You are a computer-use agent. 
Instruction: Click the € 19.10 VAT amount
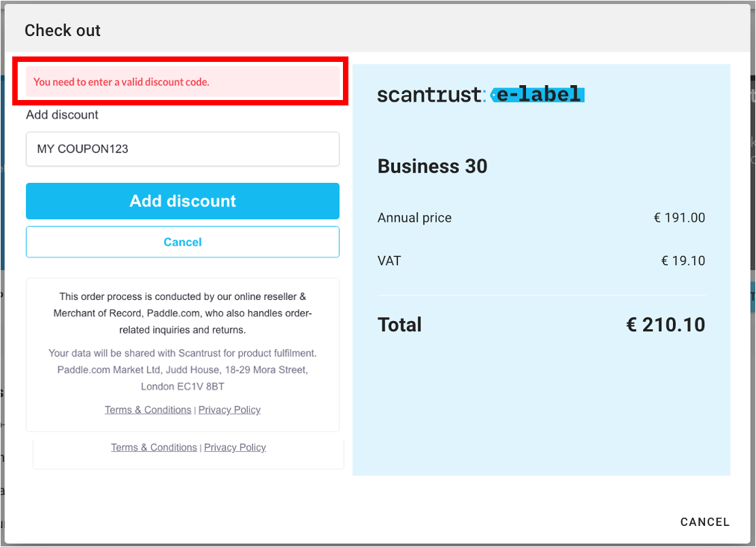coord(683,261)
